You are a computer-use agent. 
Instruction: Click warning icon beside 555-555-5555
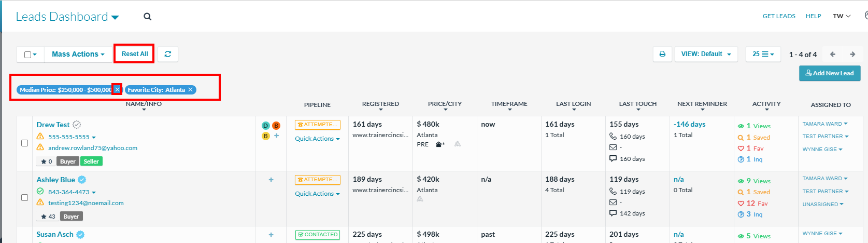(40, 136)
